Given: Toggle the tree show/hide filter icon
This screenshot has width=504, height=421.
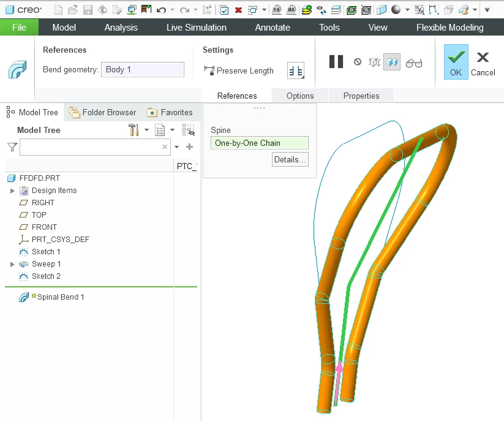Looking at the screenshot, I should 189,130.
